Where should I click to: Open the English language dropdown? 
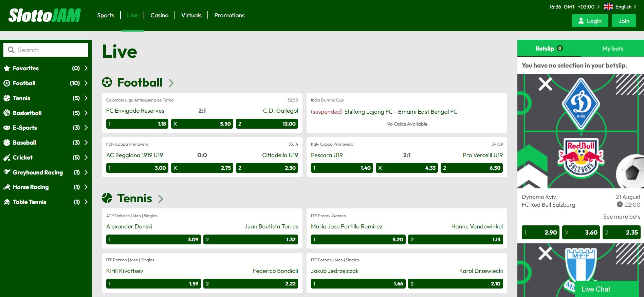point(620,6)
